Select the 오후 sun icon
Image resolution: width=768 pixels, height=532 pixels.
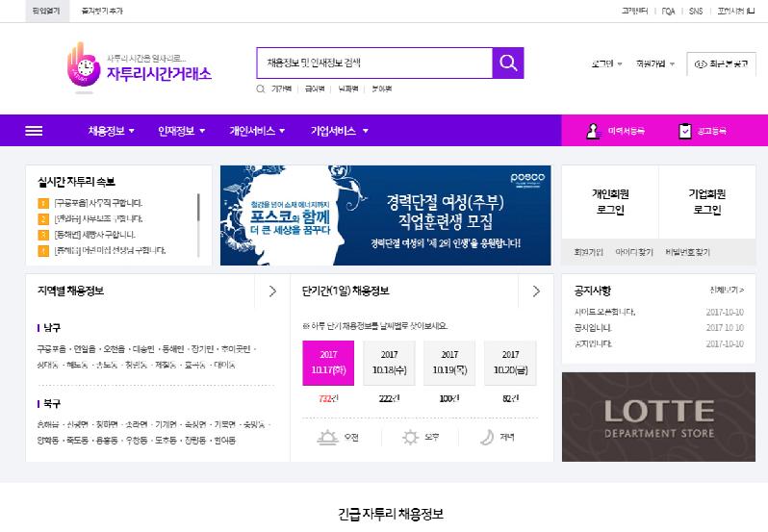(x=411, y=438)
